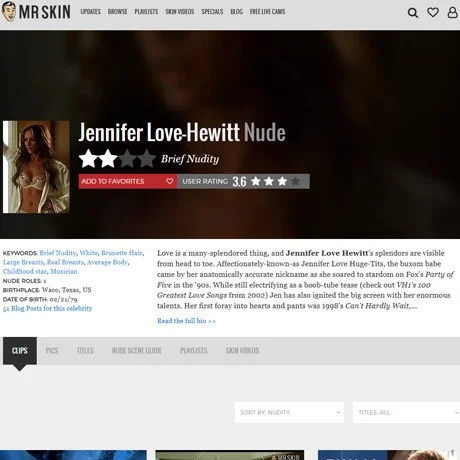Screen dimensions: 460x460
Task: Open the search magnifier icon
Action: click(x=413, y=13)
